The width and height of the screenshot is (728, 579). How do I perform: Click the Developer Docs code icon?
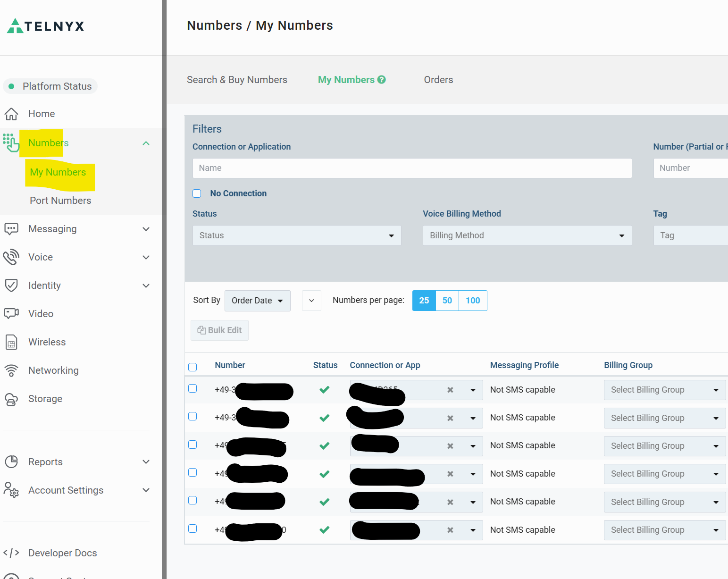[11, 553]
